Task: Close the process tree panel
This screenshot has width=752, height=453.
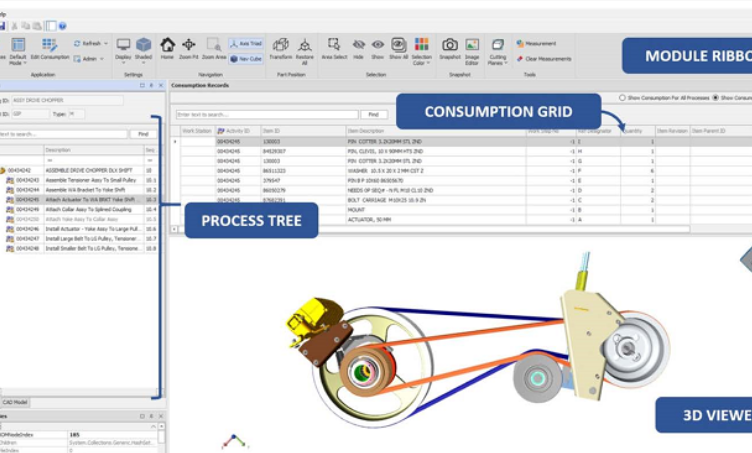Action: pos(161,85)
